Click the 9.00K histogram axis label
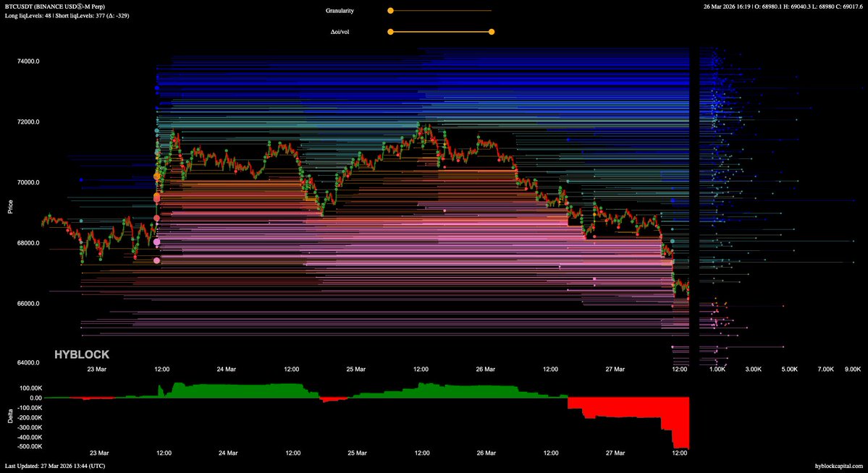Viewport: 868px width, 473px height. tap(853, 369)
